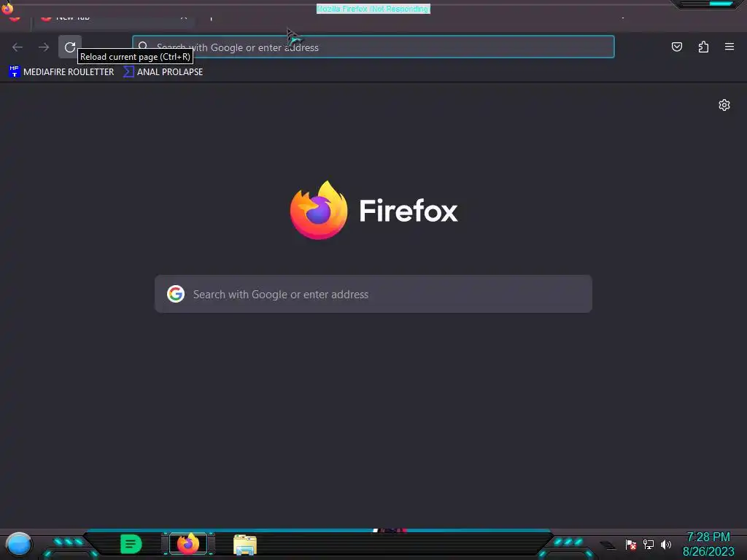Focus the top address bar field
The height and width of the screenshot is (560, 747).
(373, 47)
